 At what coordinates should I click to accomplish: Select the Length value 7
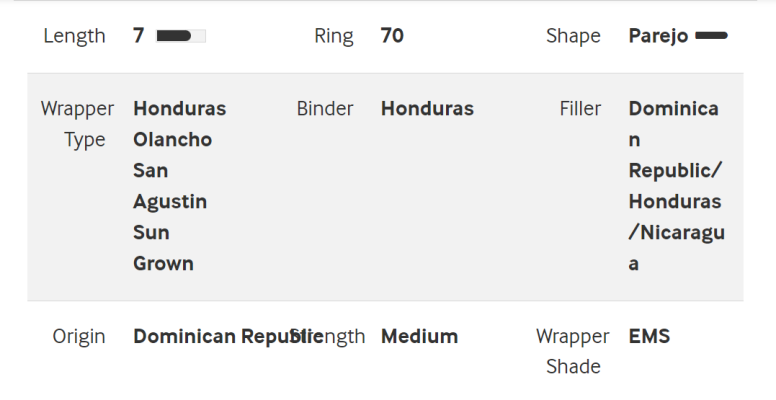[139, 36]
